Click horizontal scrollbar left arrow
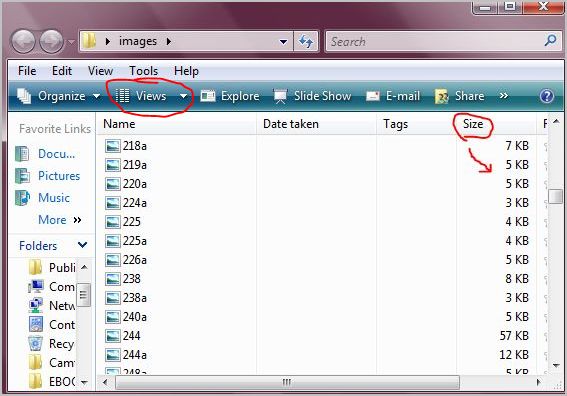This screenshot has width=567, height=396. [x=105, y=382]
